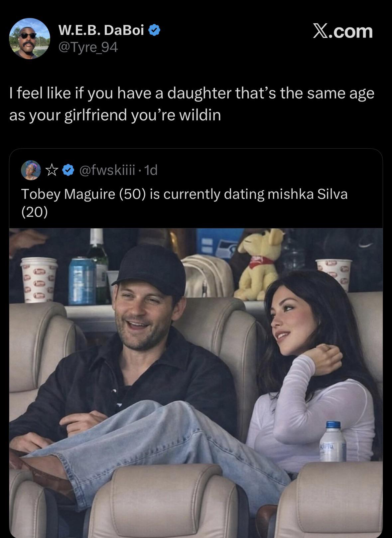Click the quoted text mentioning Tobey Maguire
The width and height of the screenshot is (392, 538).
[184, 194]
